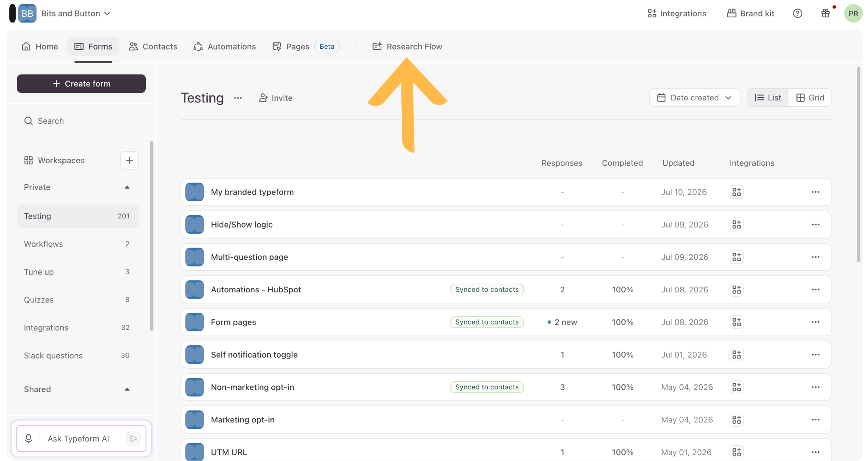Open more options for Marketing opt-in
Image resolution: width=868 pixels, height=461 pixels.
coord(815,420)
